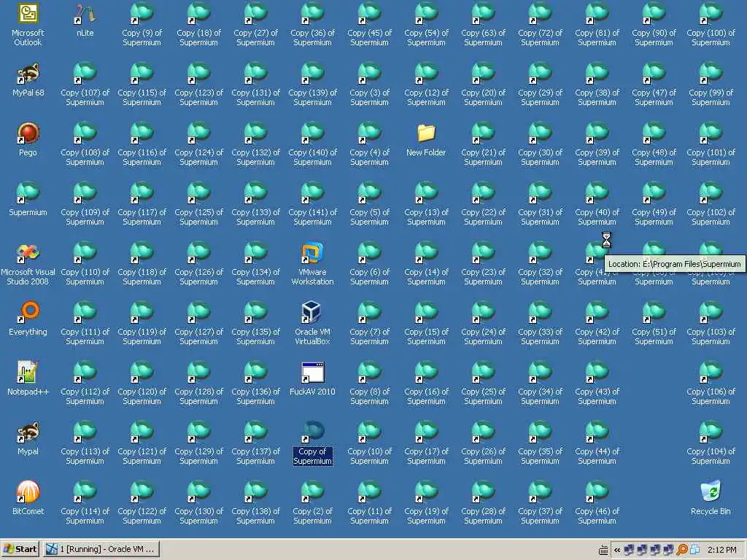Expand hidden system tray icons
The image size is (747, 560).
pyautogui.click(x=617, y=550)
